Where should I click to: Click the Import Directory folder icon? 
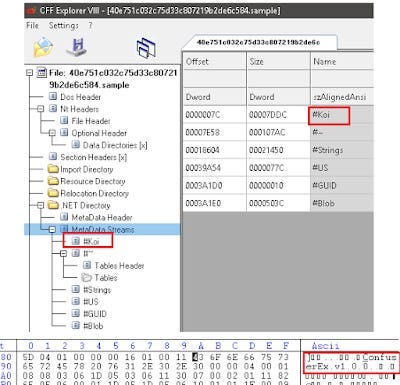53,169
